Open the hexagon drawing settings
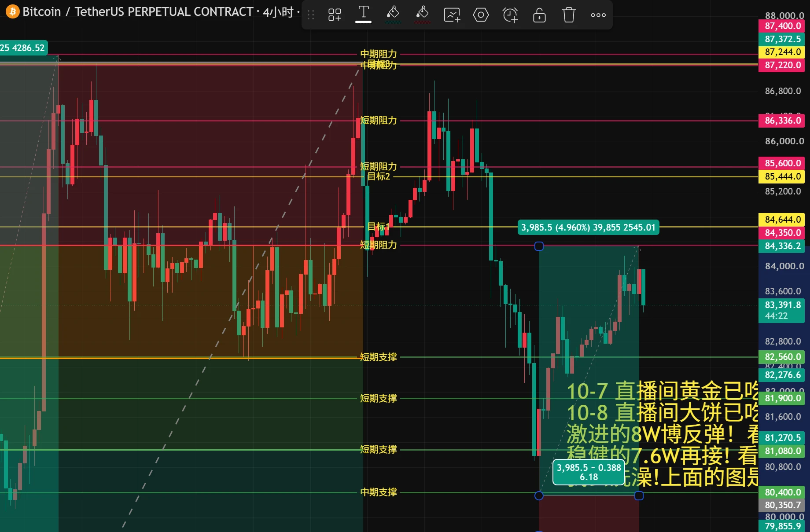Screen dimensions: 810x532 coord(481,15)
